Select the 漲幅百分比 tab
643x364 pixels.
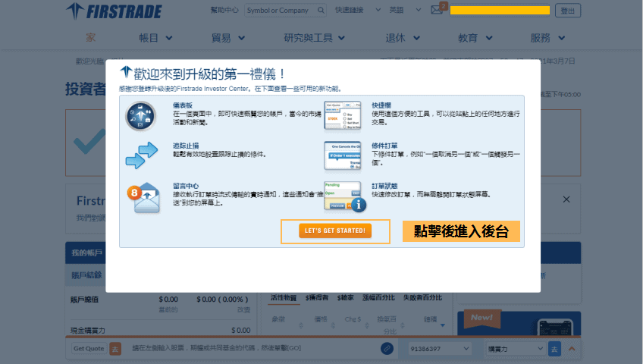point(378,297)
